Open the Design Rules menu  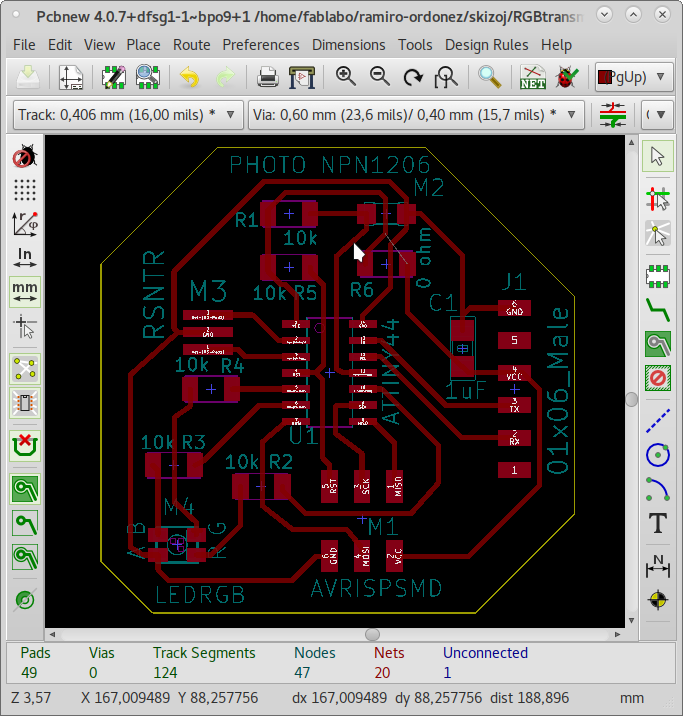click(x=486, y=45)
